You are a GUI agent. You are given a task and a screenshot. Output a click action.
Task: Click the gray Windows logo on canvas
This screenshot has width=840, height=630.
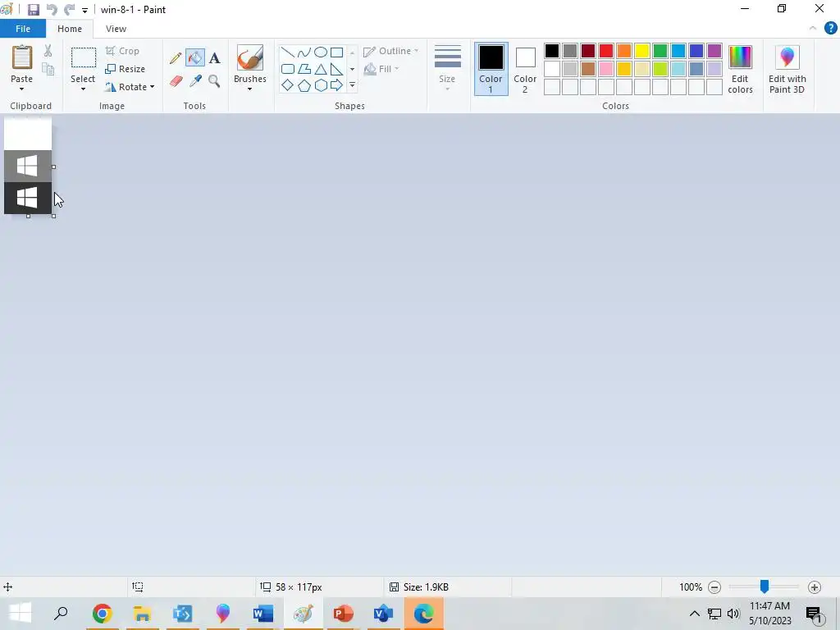coord(28,166)
